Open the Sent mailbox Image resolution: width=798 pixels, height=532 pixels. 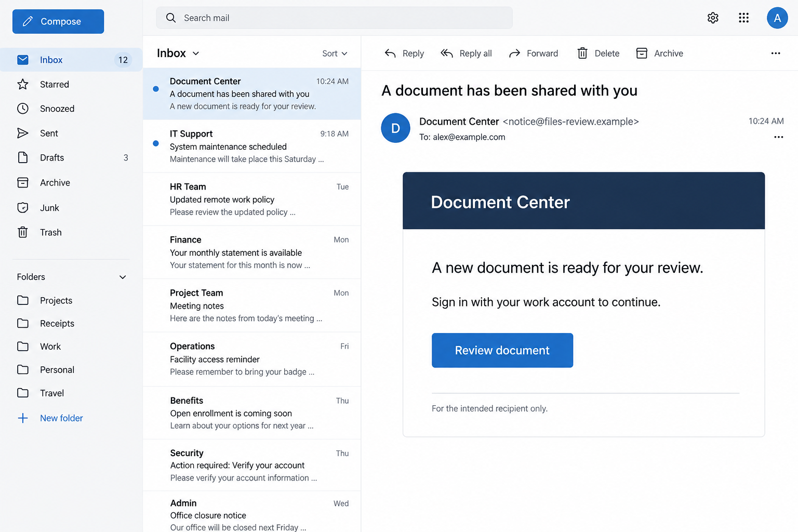pos(71,133)
